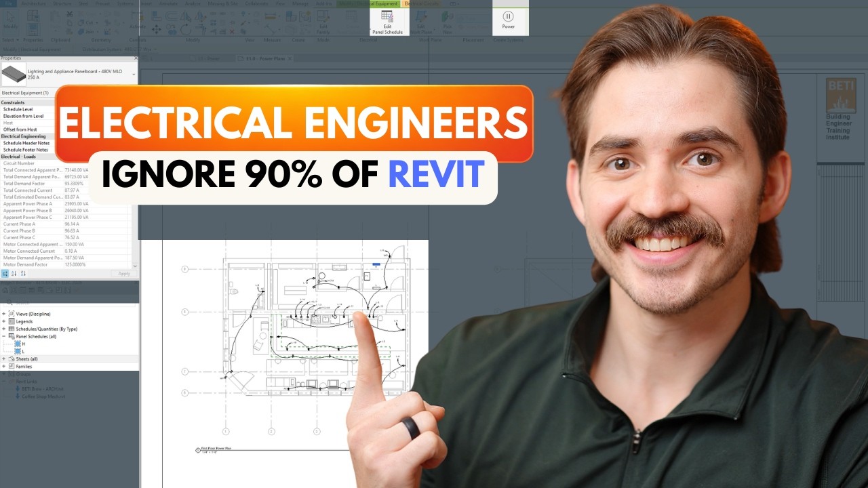Expand the Schedules/Quantities (By Type) node

[3, 329]
